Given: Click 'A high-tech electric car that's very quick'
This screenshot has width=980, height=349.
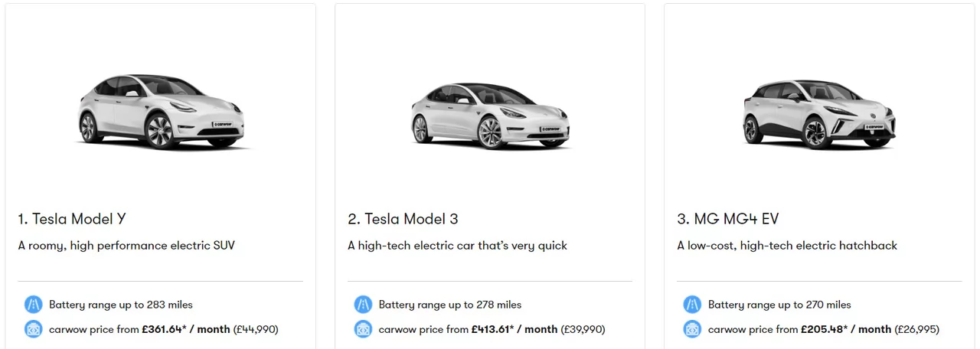Looking at the screenshot, I should coord(458,246).
